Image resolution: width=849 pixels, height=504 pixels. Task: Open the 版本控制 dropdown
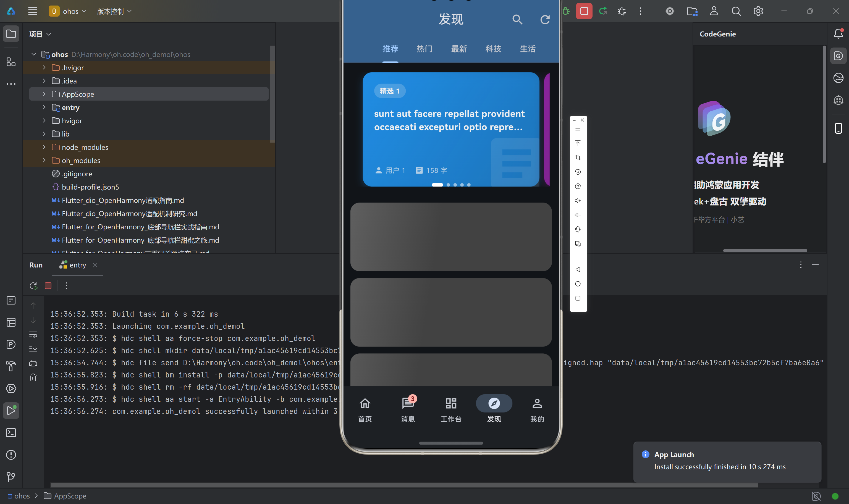[x=114, y=11]
